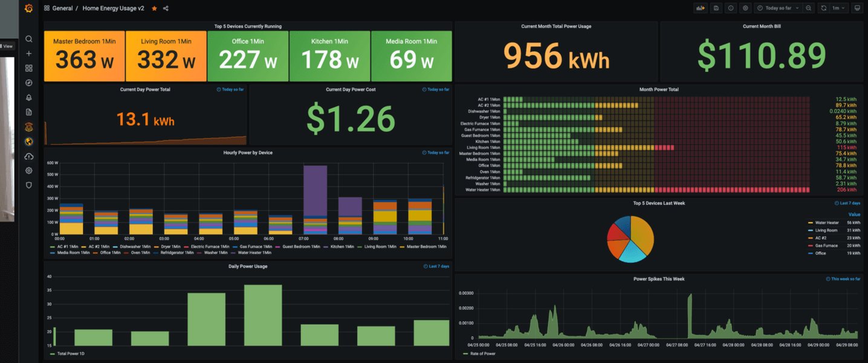Toggle the AC #1 1Min series in legend
The width and height of the screenshot is (868, 363).
click(68, 246)
